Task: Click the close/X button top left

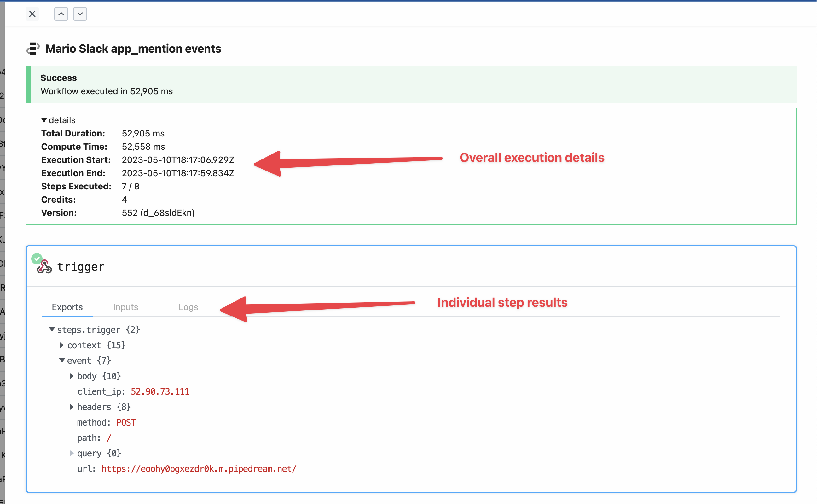Action: coord(32,14)
